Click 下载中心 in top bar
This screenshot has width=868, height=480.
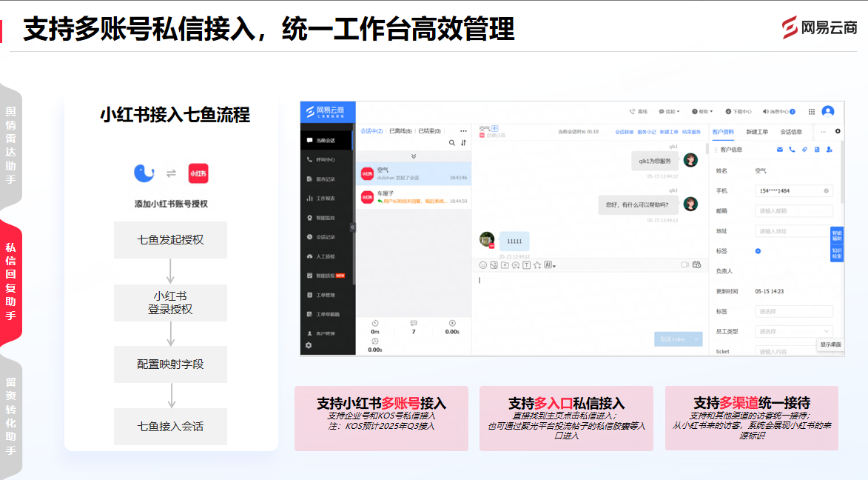coord(739,111)
